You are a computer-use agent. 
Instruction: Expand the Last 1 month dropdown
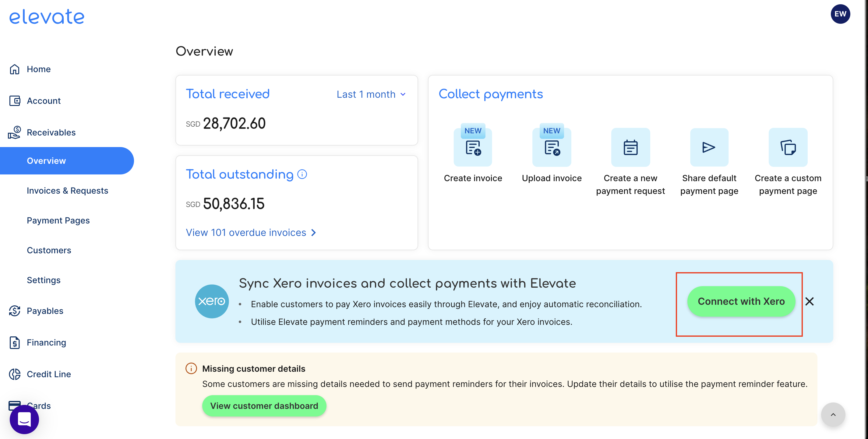click(371, 94)
